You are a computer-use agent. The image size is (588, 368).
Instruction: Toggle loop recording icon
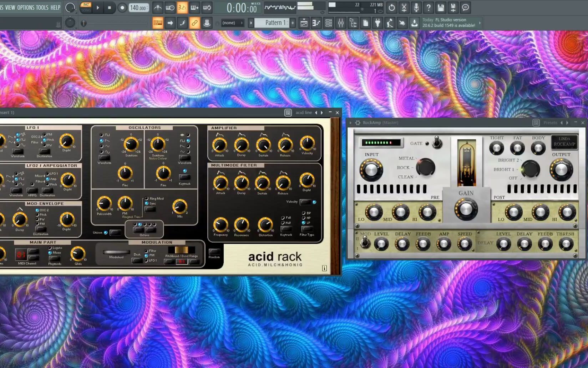(x=207, y=8)
